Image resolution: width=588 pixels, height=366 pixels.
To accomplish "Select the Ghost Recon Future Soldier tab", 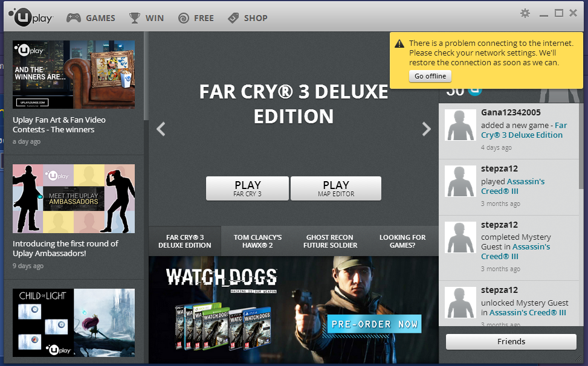I will click(330, 241).
